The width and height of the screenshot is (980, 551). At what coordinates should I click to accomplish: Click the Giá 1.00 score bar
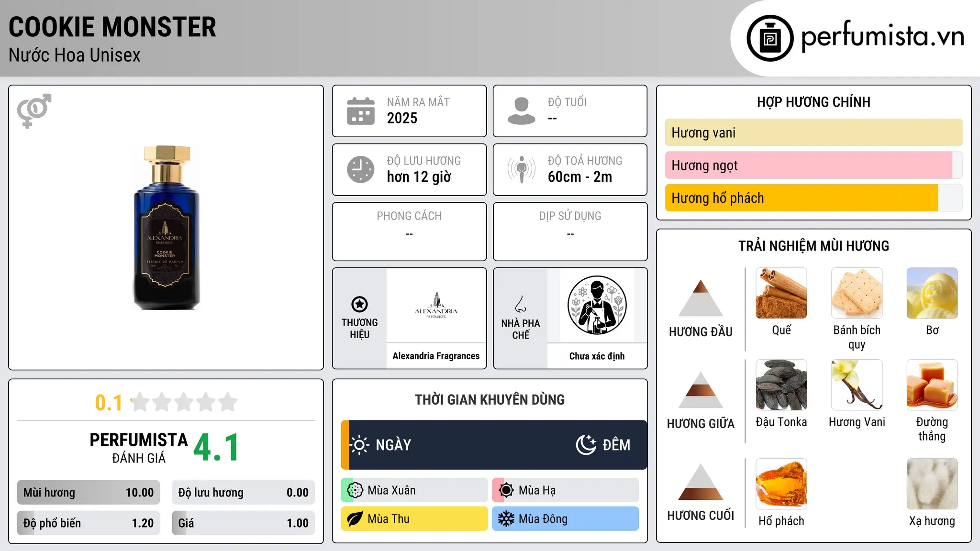point(244,523)
